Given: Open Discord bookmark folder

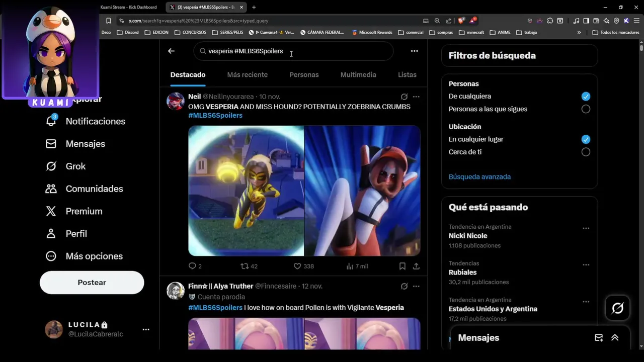Looking at the screenshot, I should click(x=128, y=32).
